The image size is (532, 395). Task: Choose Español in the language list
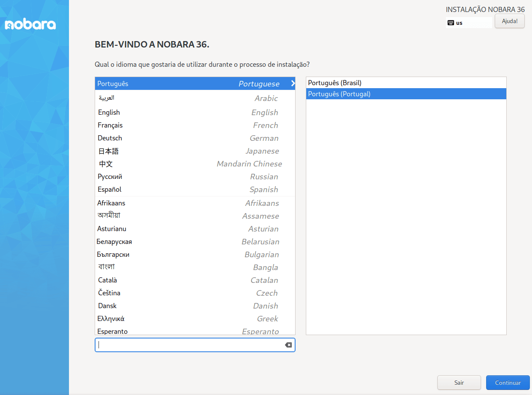click(x=195, y=189)
